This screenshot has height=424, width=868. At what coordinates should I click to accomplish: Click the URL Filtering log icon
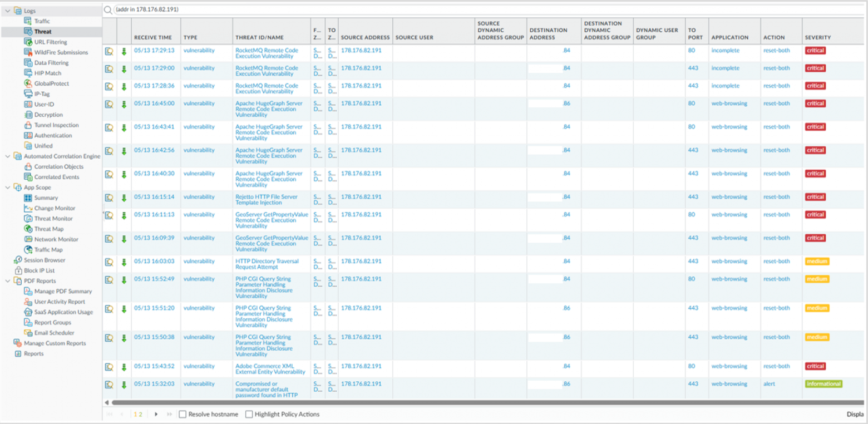pyautogui.click(x=28, y=42)
